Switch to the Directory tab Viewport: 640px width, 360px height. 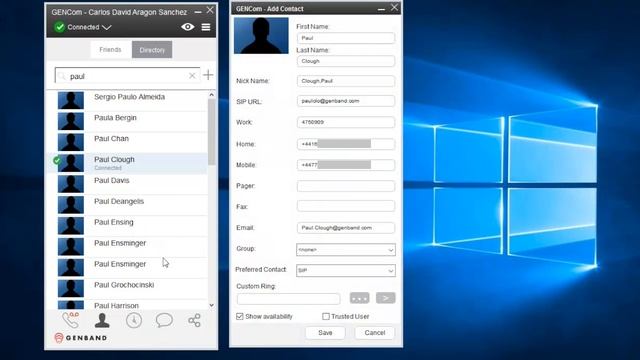point(152,50)
